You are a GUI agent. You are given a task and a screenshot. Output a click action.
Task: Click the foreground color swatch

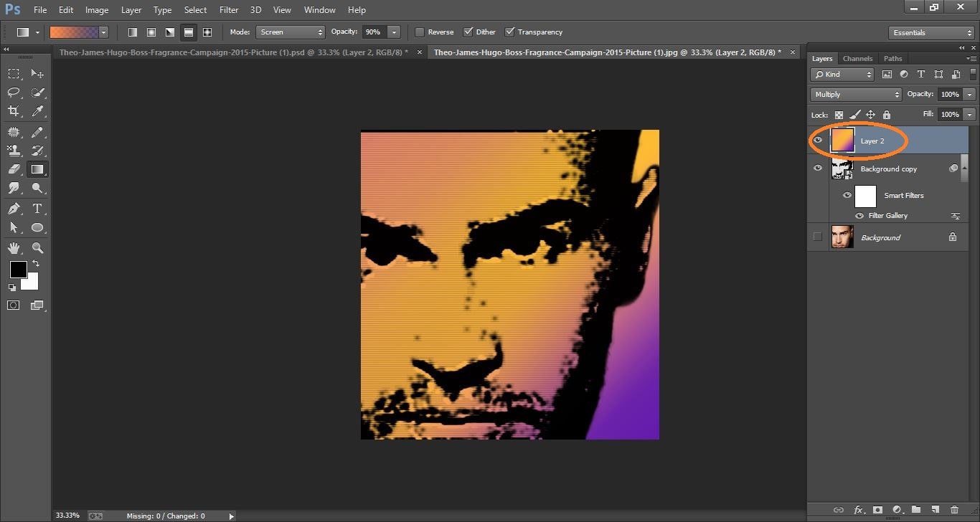click(x=18, y=270)
